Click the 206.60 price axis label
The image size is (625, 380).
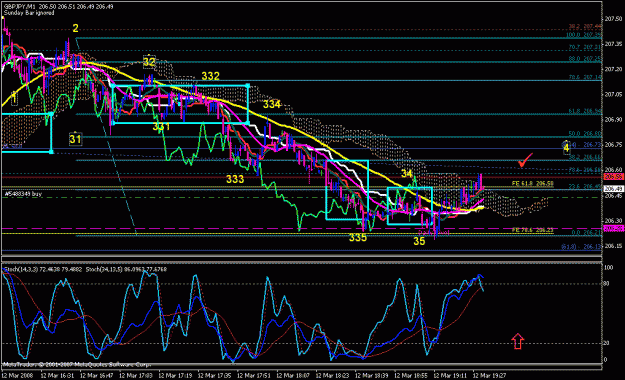(613, 170)
